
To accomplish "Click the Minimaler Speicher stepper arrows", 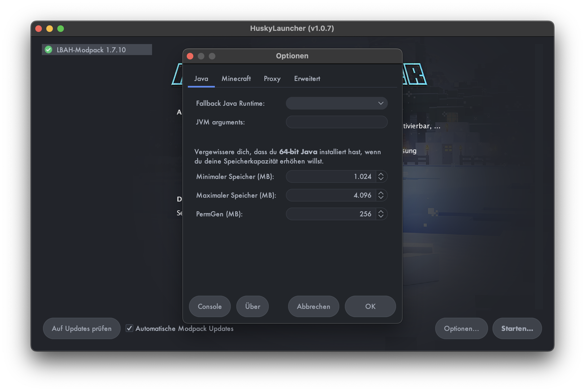I will click(x=381, y=176).
